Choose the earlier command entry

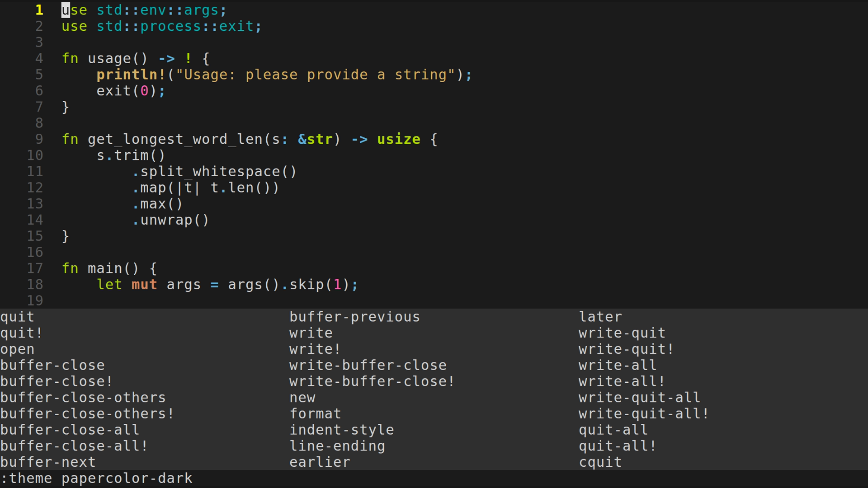click(320, 462)
